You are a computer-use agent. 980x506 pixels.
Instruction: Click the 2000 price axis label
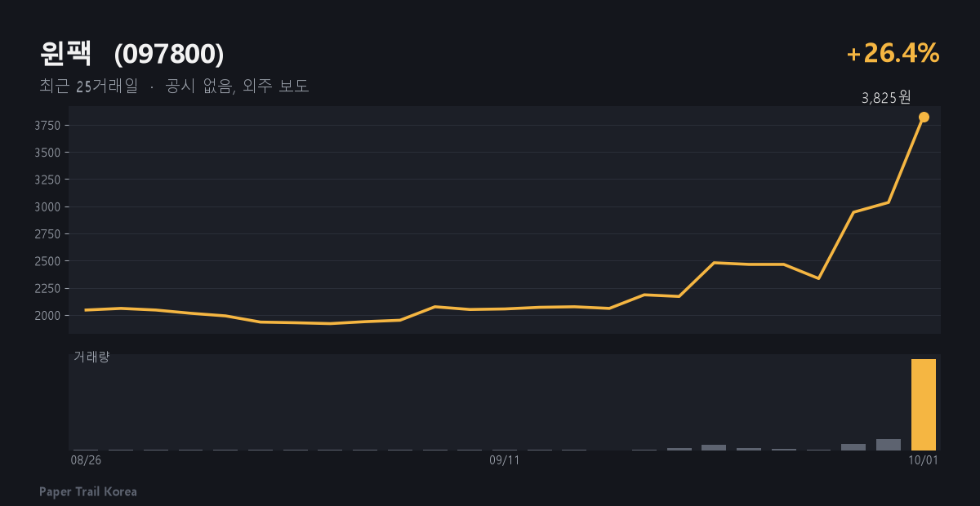click(47, 315)
